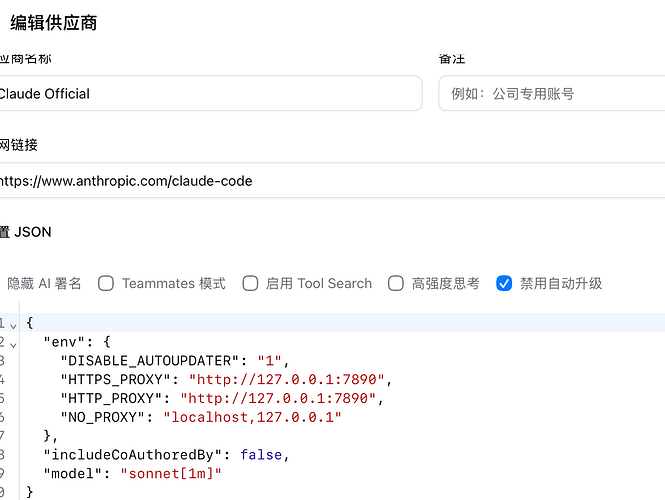Image resolution: width=665 pixels, height=500 pixels.
Task: Click the HTTP_PROXY value "http://127.0.0.1:7890"
Action: pyautogui.click(x=278, y=398)
